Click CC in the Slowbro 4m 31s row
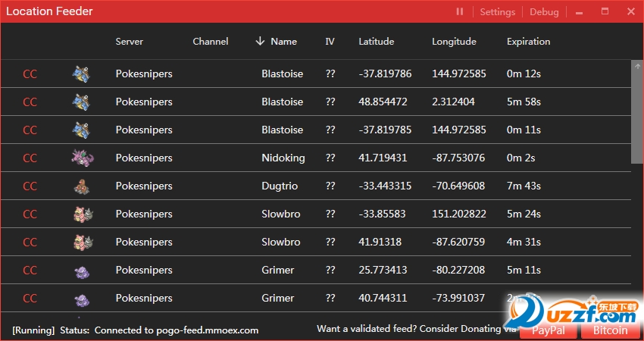The image size is (644, 341). pyautogui.click(x=30, y=242)
